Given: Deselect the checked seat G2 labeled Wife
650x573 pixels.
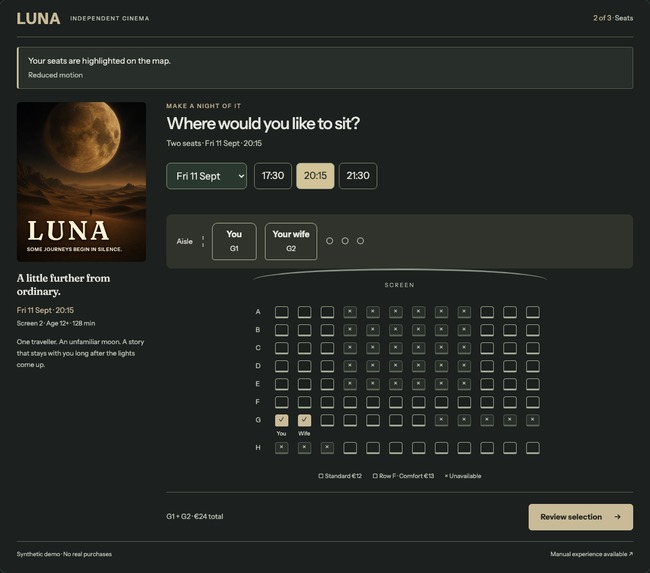Looking at the screenshot, I should pyautogui.click(x=304, y=420).
